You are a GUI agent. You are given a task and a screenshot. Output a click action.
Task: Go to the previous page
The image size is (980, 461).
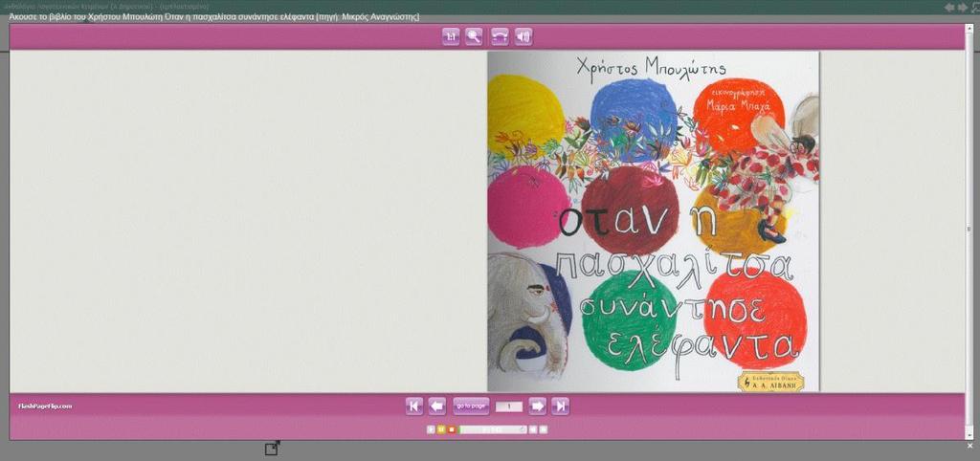436,406
